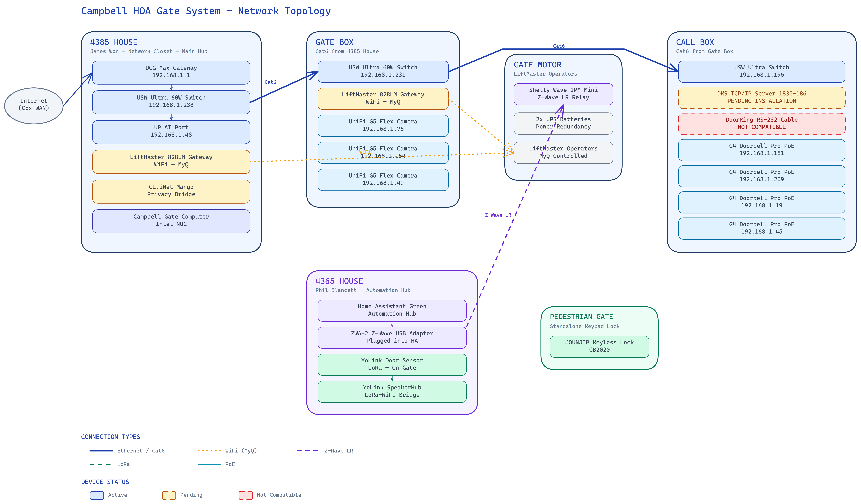Click the Pending status legend label
Viewport: 861px width, 504px height.
(x=191, y=495)
